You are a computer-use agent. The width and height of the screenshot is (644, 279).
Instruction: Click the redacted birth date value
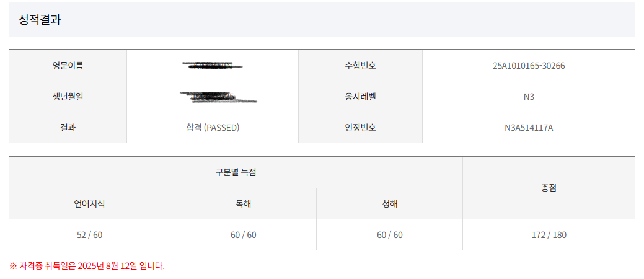[x=218, y=97]
